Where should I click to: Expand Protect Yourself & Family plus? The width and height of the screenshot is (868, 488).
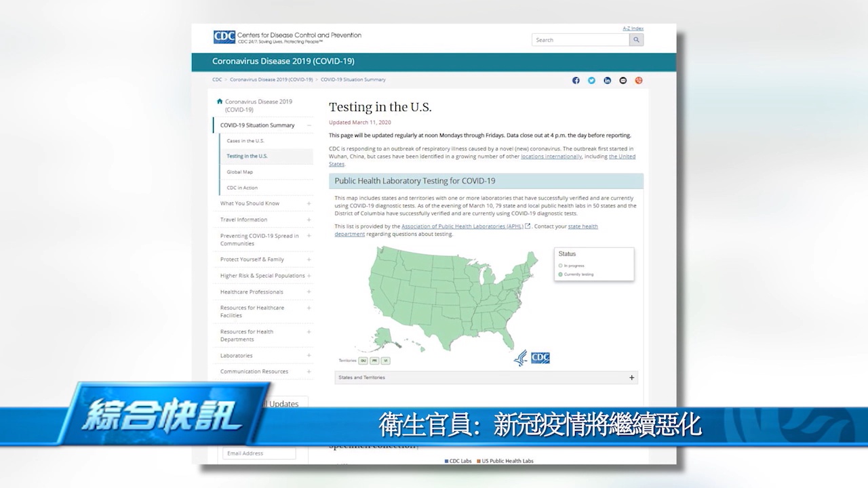(x=309, y=260)
